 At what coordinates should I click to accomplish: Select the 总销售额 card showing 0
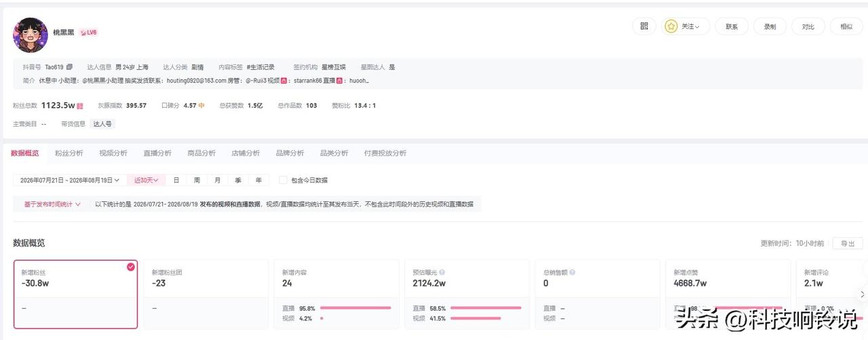pyautogui.click(x=597, y=295)
